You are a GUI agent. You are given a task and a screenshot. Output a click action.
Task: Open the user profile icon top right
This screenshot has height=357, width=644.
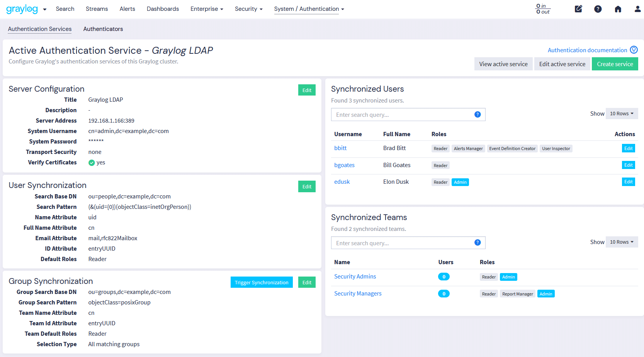pyautogui.click(x=637, y=9)
